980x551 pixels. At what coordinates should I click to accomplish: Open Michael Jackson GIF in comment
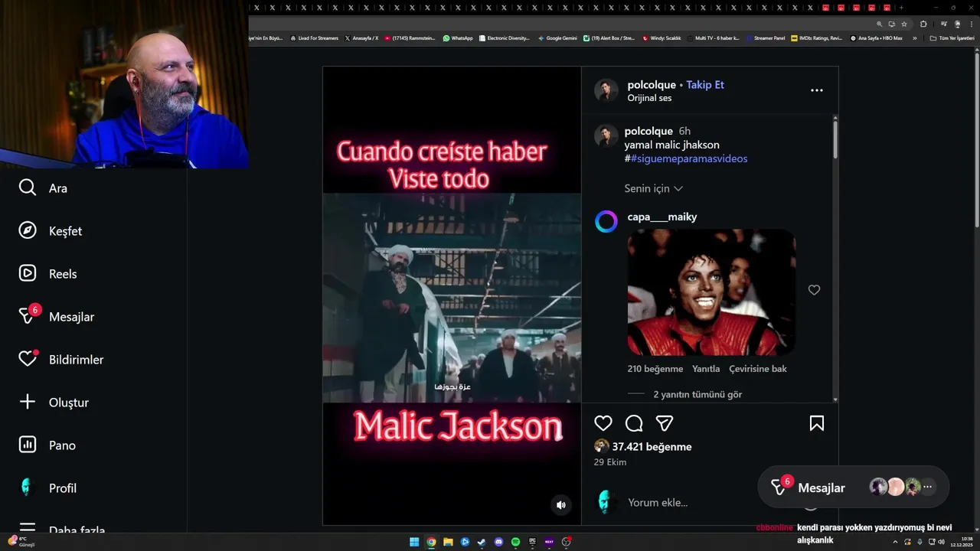(711, 292)
